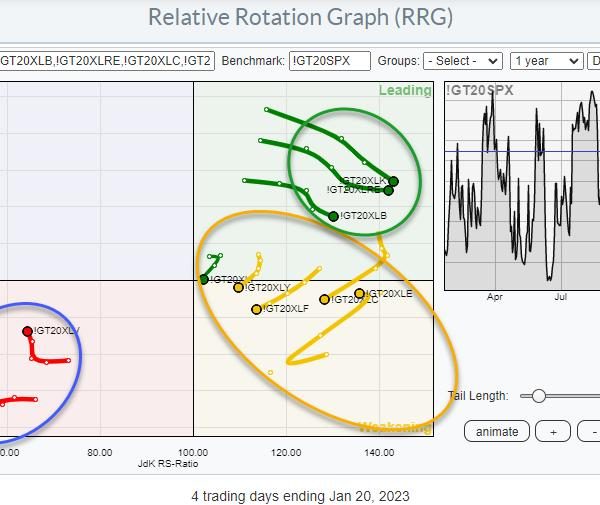Select the !GT20XLK data point
The image size is (600, 505).
(x=393, y=181)
